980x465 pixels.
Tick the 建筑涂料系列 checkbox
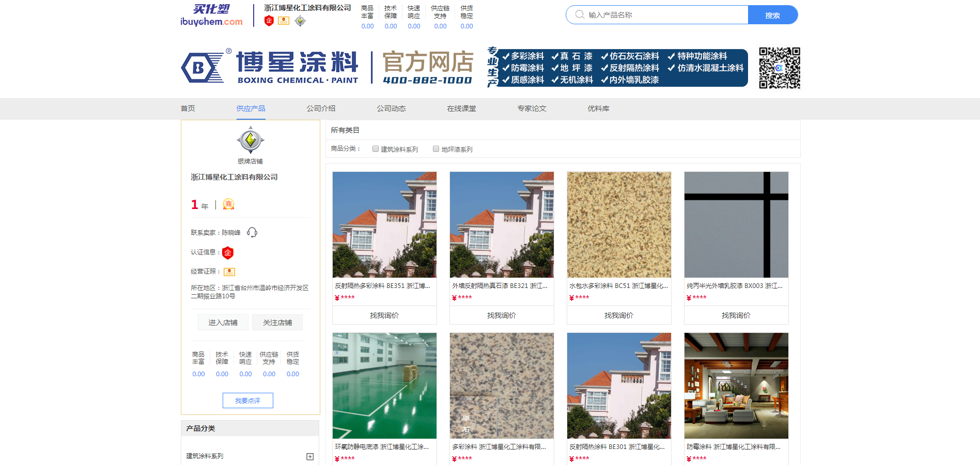point(376,149)
